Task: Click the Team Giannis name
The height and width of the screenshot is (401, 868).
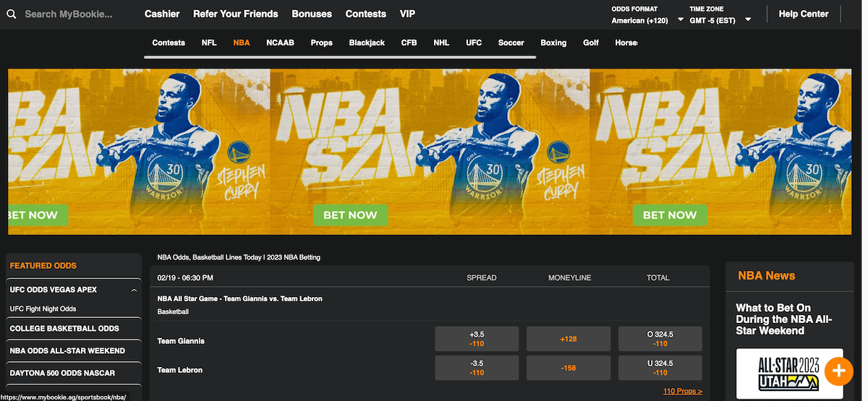Action: pyautogui.click(x=181, y=341)
